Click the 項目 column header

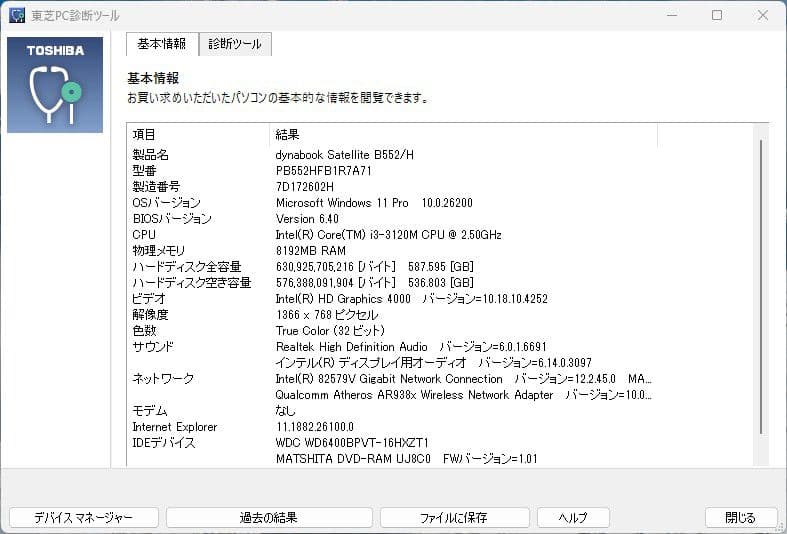coord(198,135)
